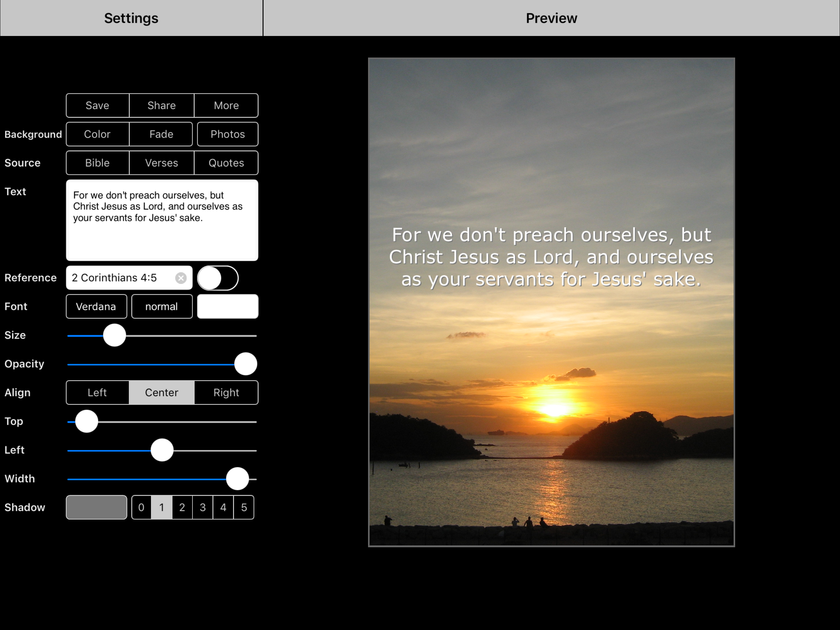Clear the reference field with the x icon
The height and width of the screenshot is (630, 840).
point(181,278)
